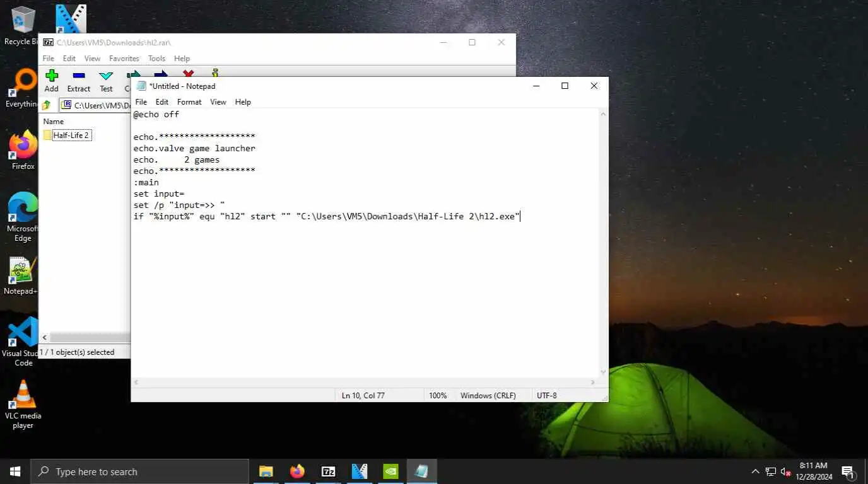Click the Name column header in 7-Zip

(x=54, y=121)
